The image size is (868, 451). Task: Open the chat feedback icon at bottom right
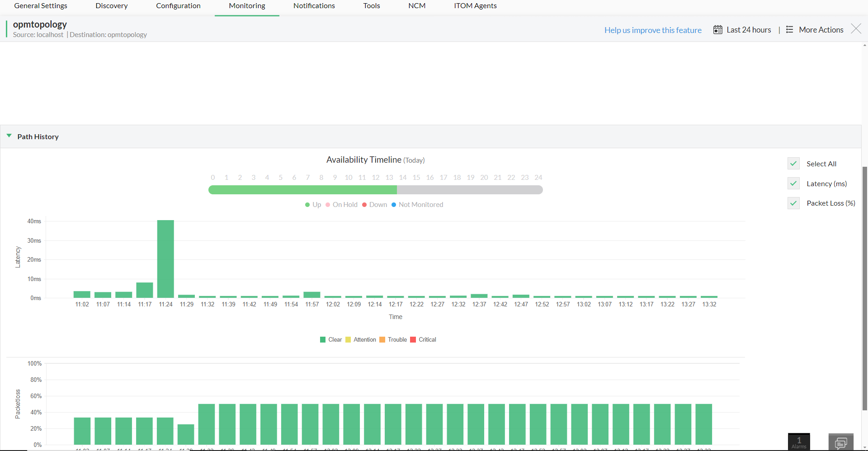842,442
